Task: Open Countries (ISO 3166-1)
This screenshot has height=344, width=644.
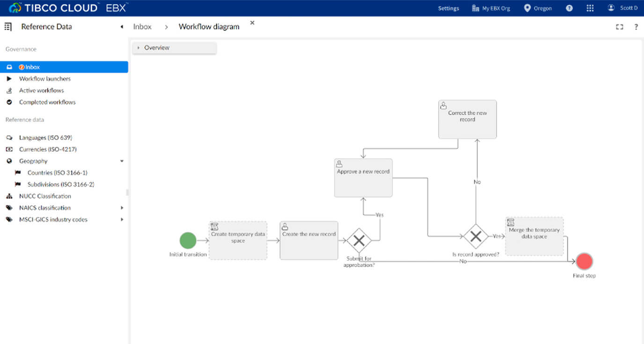Action: coord(58,173)
